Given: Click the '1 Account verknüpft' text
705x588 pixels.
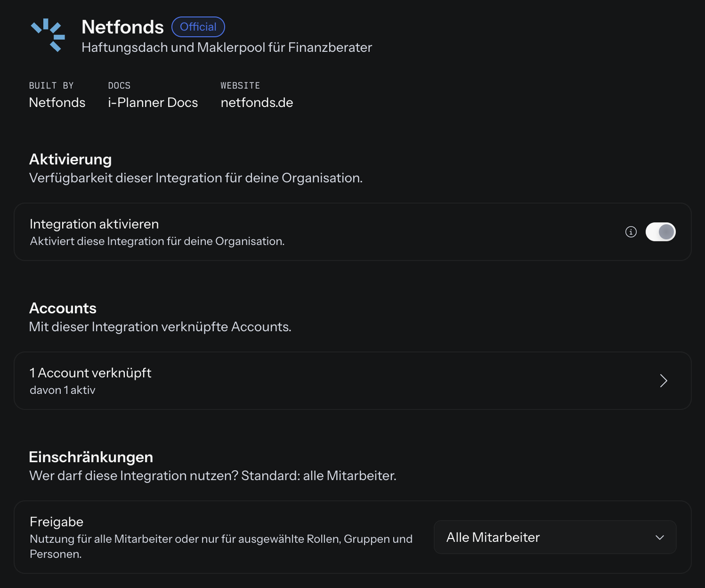Looking at the screenshot, I should click(91, 373).
